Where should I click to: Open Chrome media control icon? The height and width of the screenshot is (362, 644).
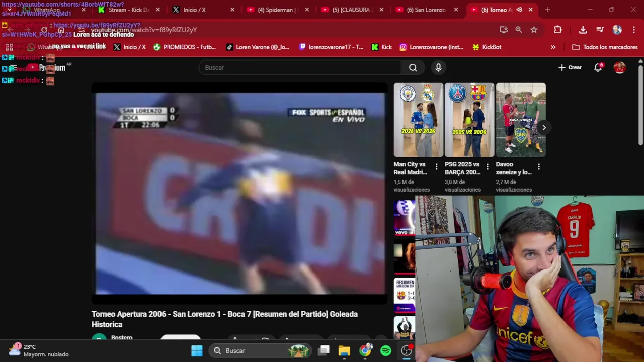click(x=600, y=30)
